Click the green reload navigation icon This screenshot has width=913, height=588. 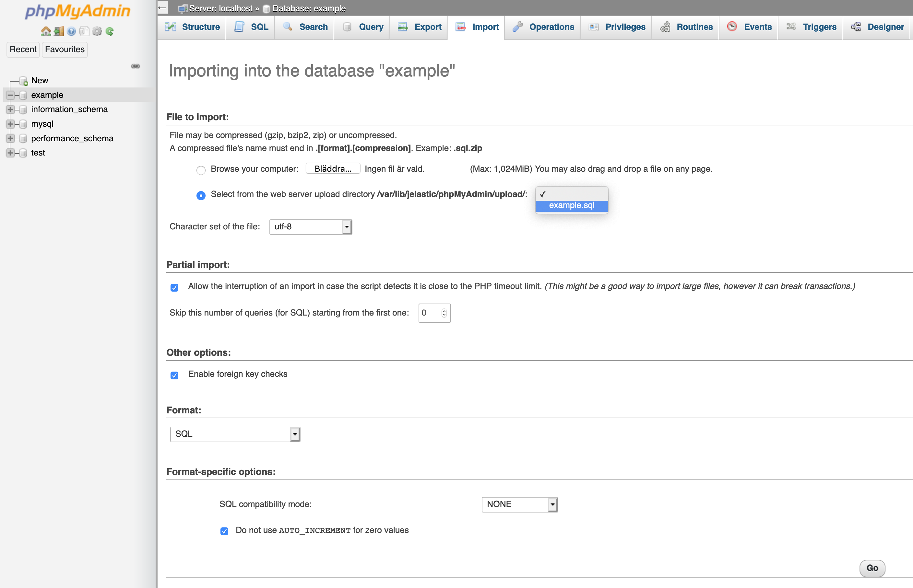coord(110,31)
